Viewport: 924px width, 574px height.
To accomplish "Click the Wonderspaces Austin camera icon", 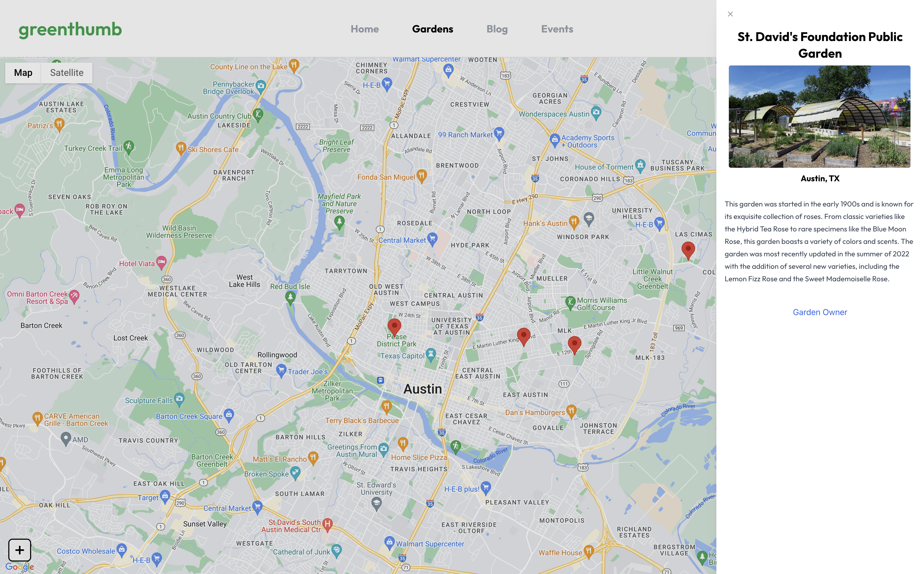I will [x=596, y=113].
